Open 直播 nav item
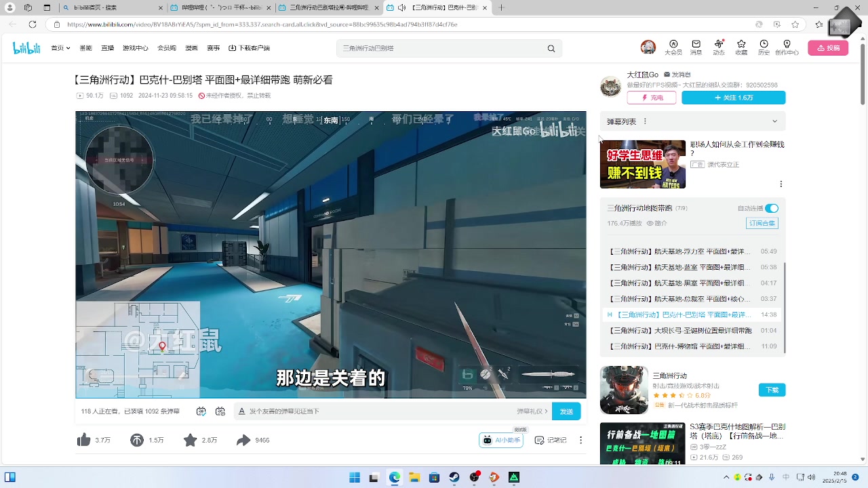 [107, 48]
